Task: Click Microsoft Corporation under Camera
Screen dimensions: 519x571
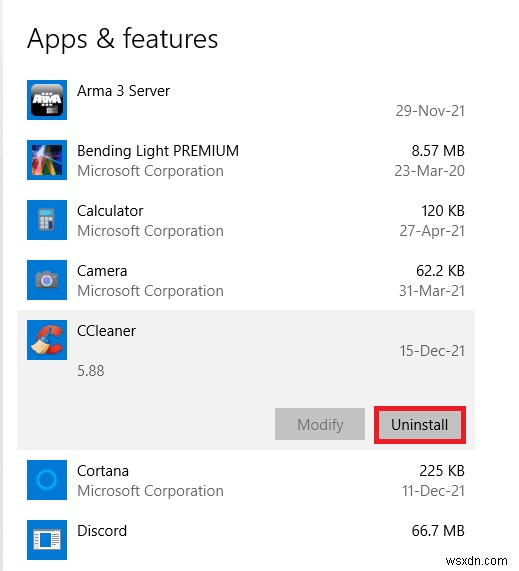Action: click(150, 291)
